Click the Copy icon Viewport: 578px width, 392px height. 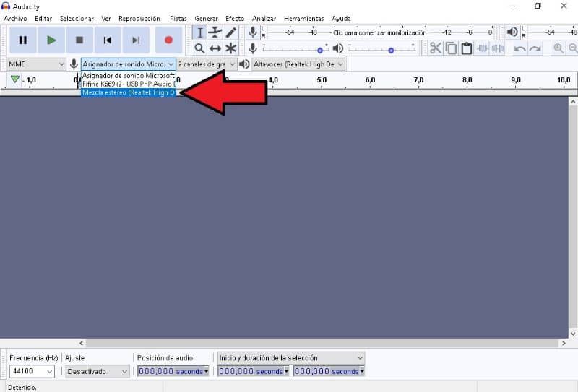[451, 48]
